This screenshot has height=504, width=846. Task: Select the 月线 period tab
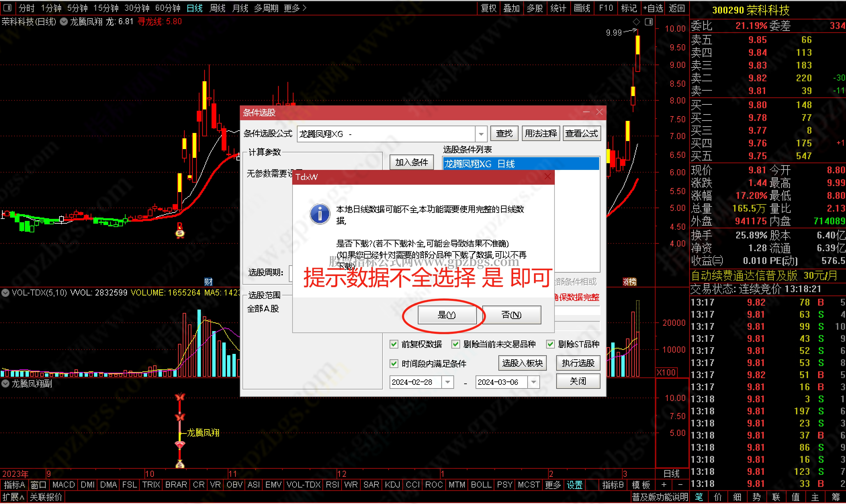(x=240, y=8)
